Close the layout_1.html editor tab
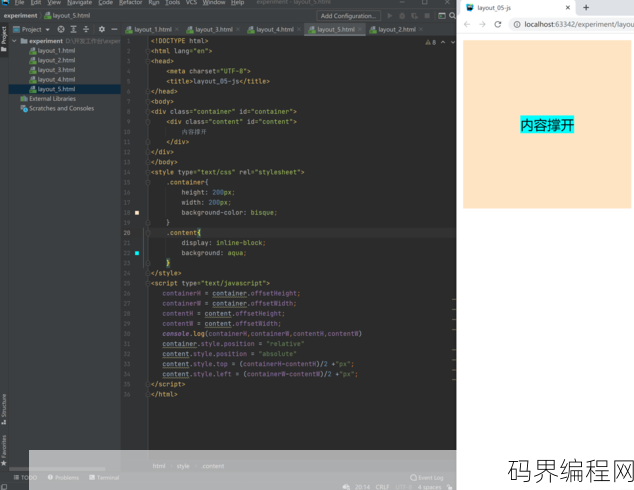This screenshot has width=634, height=490. tap(177, 30)
